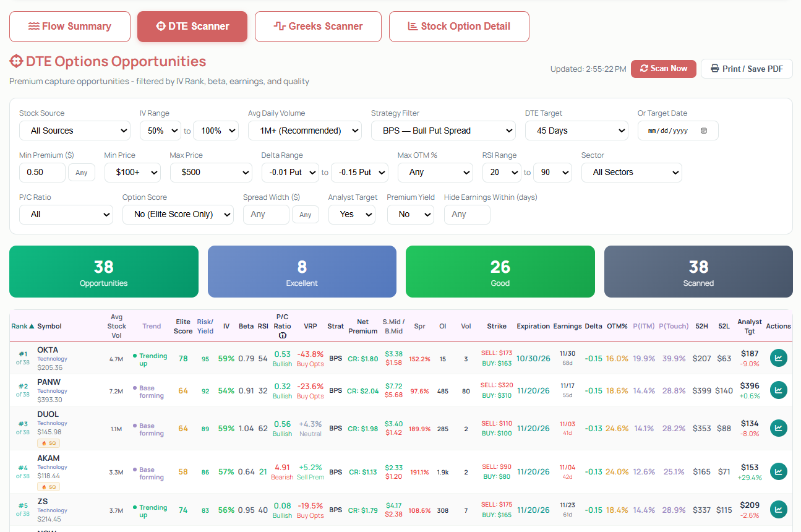
Task: Click the Scan Now button
Action: tap(664, 69)
